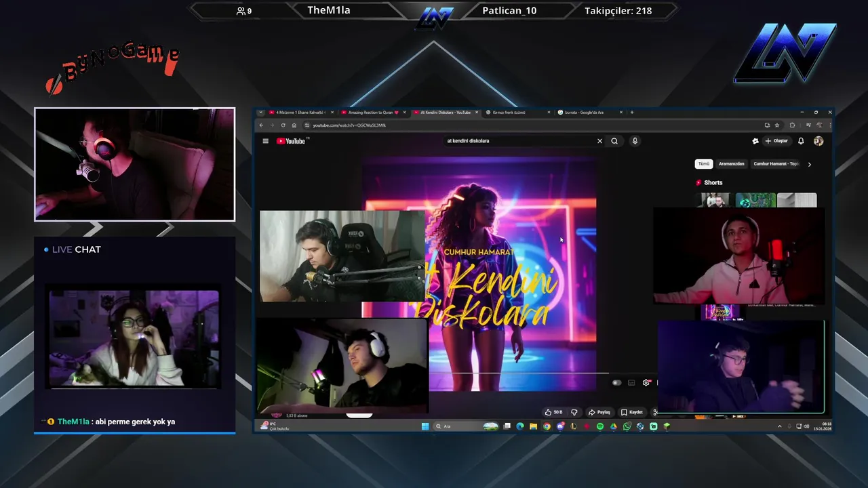Open Chrome extensions puzzle icon
This screenshot has height=488, width=868.
point(791,125)
